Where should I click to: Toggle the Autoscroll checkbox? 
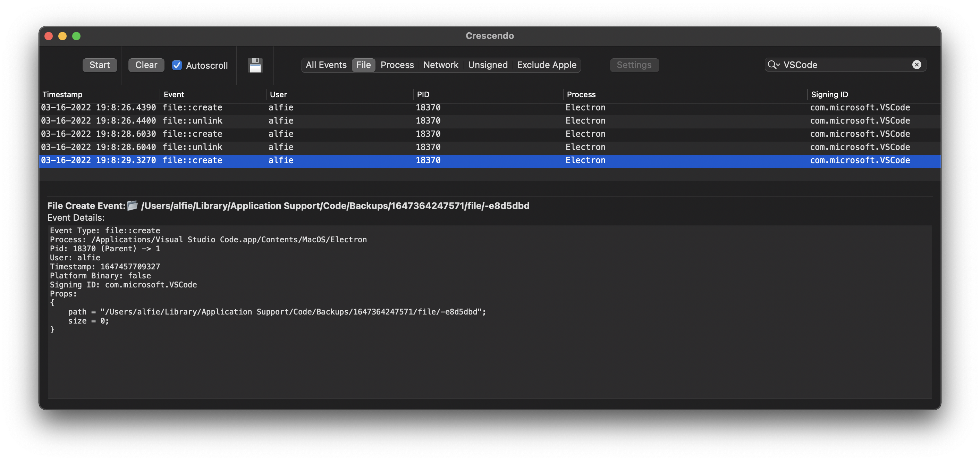(x=177, y=65)
